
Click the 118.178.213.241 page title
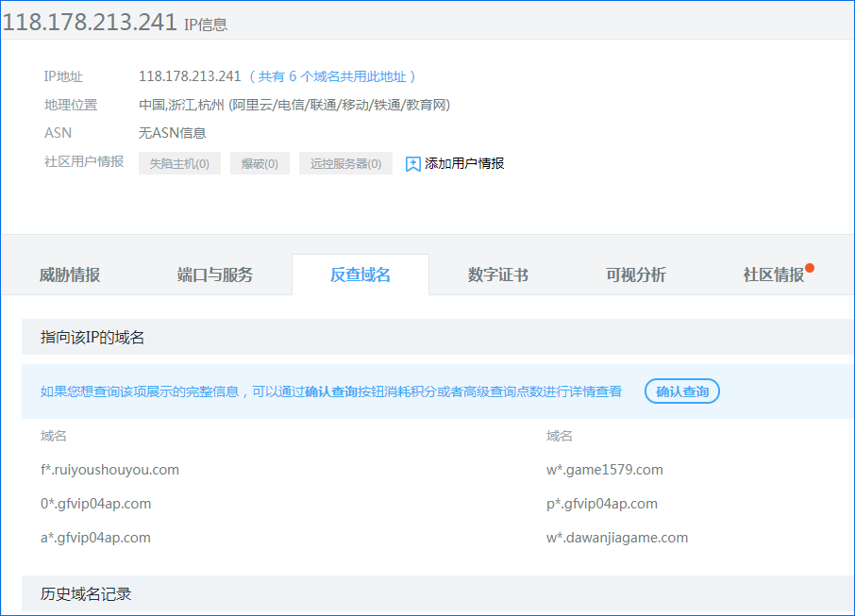pos(90,23)
